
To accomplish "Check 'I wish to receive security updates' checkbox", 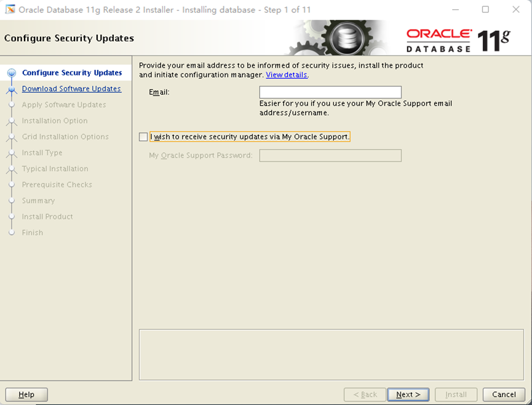I will 143,137.
